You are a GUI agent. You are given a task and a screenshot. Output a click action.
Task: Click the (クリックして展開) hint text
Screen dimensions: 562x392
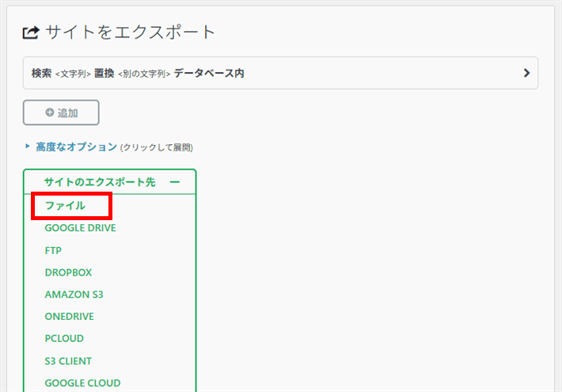[157, 147]
